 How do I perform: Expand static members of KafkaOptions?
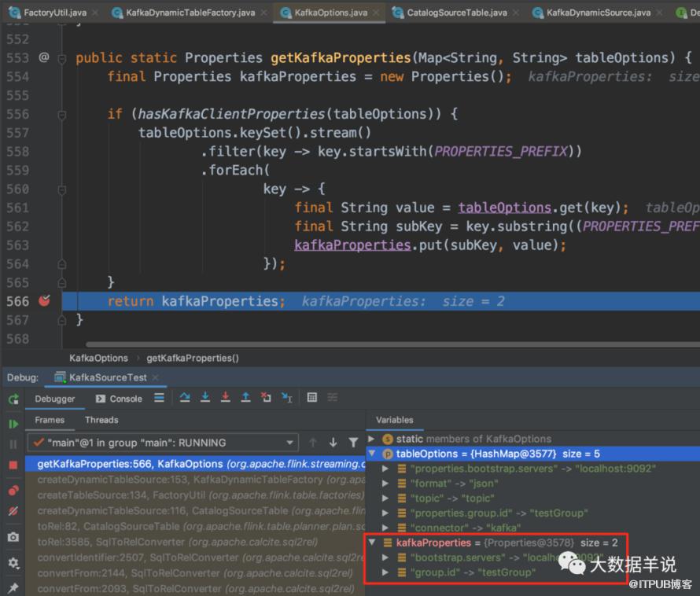click(371, 439)
